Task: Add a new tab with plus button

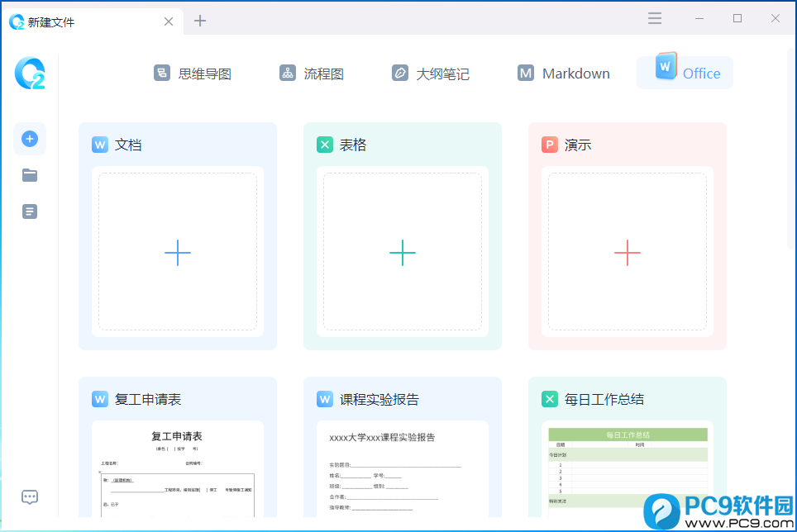Action: [200, 21]
